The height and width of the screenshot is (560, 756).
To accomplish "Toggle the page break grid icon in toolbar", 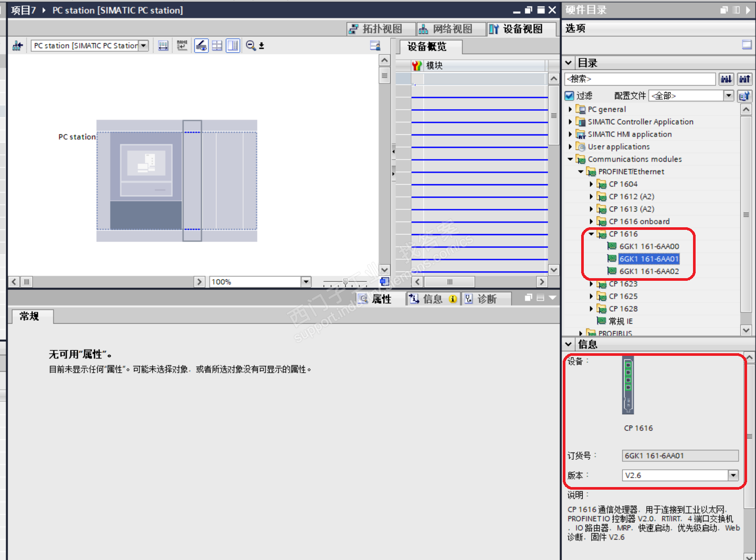I will [217, 46].
